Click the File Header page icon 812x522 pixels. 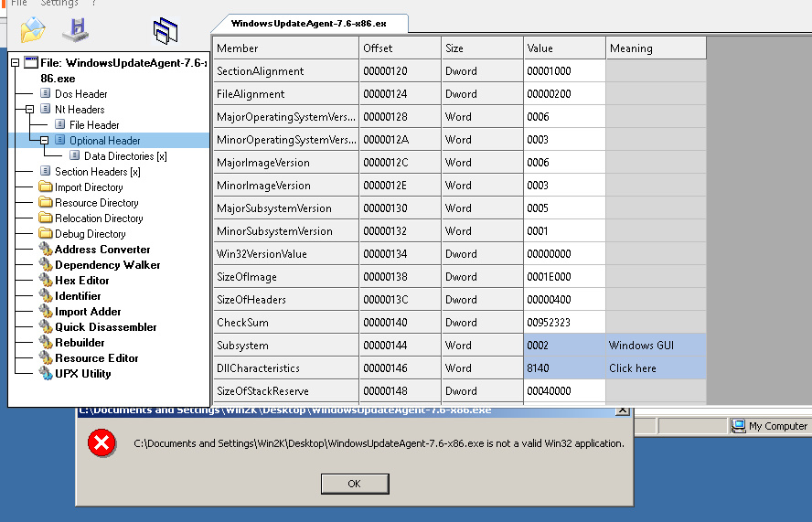click(x=60, y=125)
